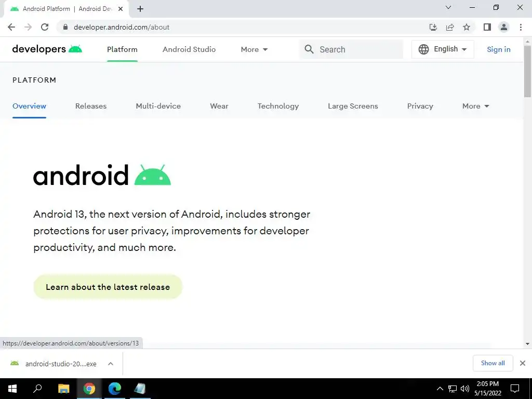The image size is (532, 399).
Task: Share this page using the share icon
Action: (450, 27)
